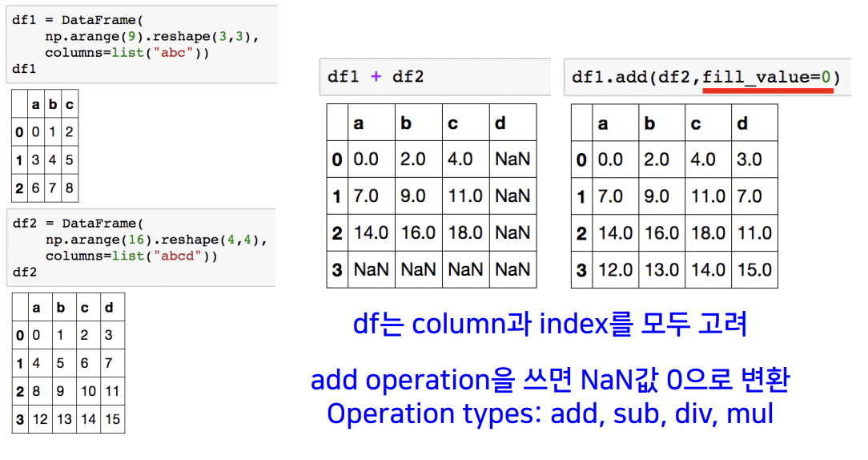Click 'Operation types: add, sub, div, mul' text

(x=550, y=414)
